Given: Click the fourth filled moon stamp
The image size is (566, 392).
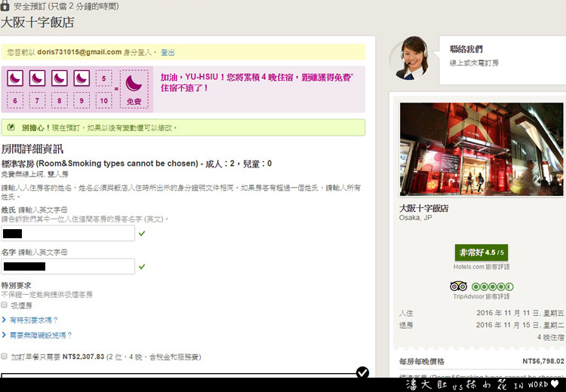Looking at the screenshot, I should coord(82,78).
